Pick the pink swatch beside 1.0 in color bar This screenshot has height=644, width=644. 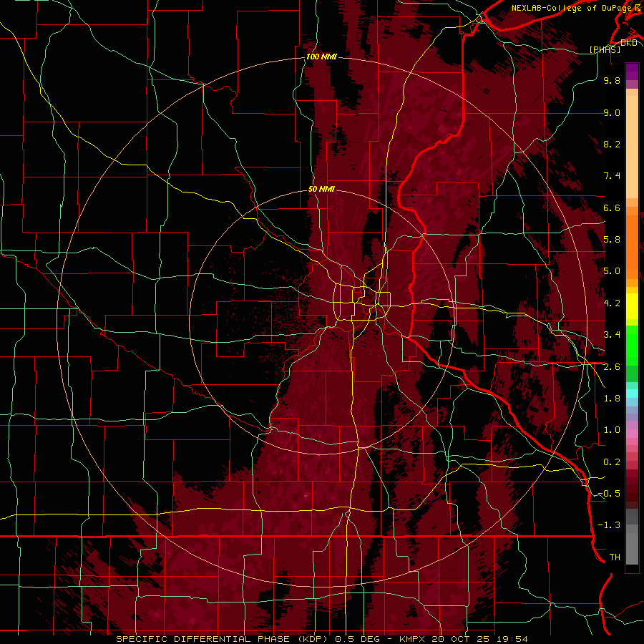click(632, 433)
